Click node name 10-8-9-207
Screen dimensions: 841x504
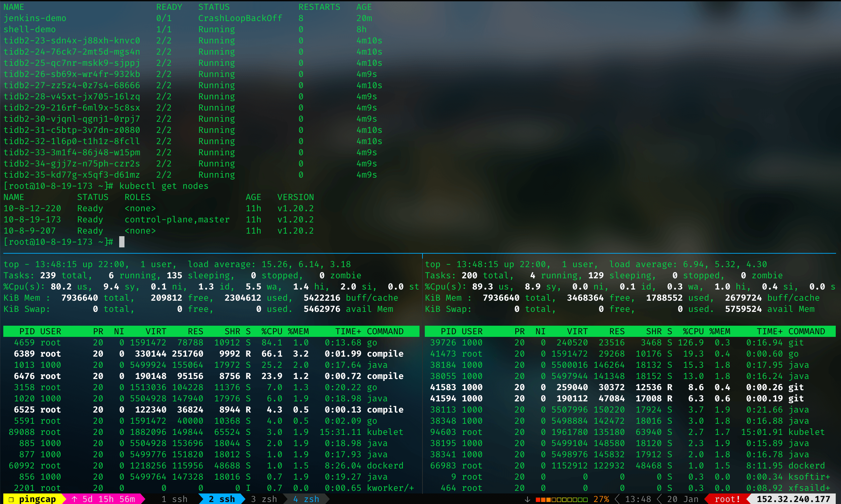30,231
